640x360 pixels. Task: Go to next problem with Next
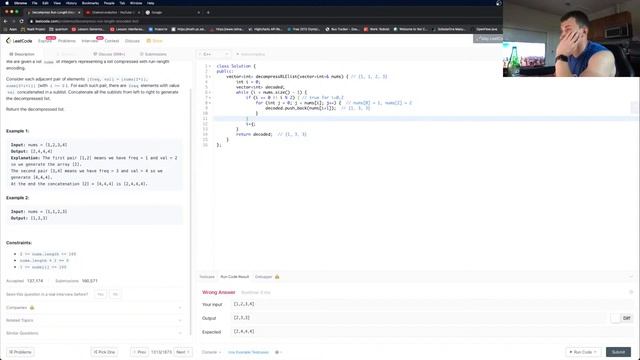pyautogui.click(x=183, y=352)
